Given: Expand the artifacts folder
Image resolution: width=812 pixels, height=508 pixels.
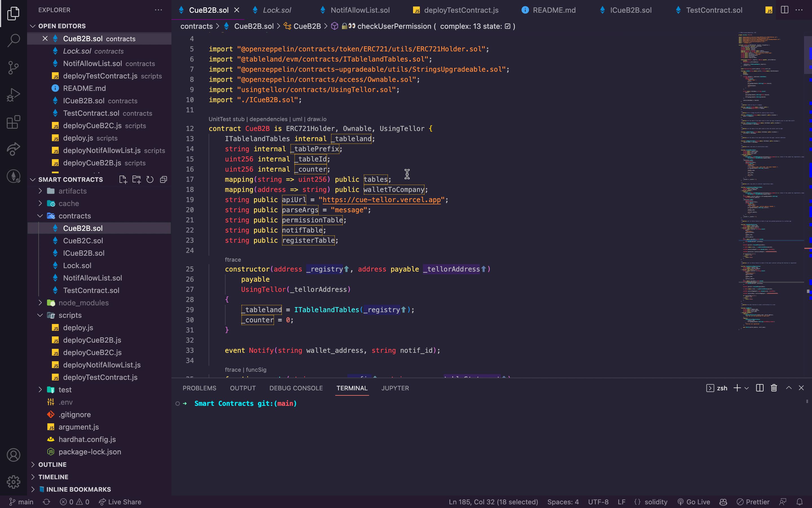Looking at the screenshot, I should 40,191.
